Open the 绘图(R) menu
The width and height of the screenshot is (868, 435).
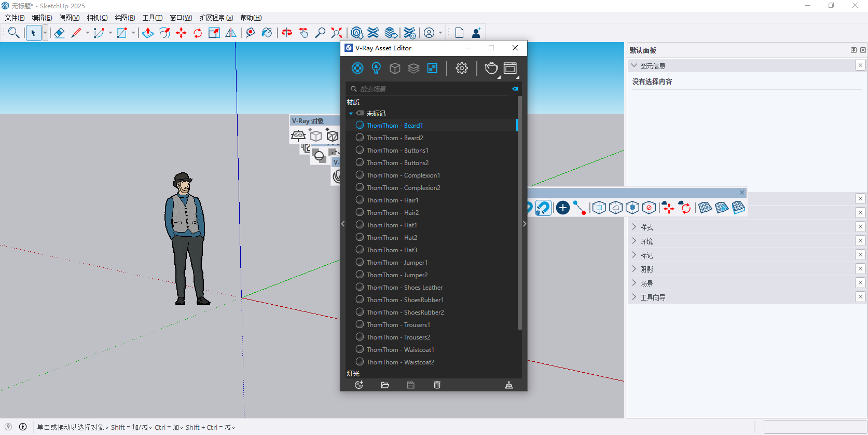125,18
